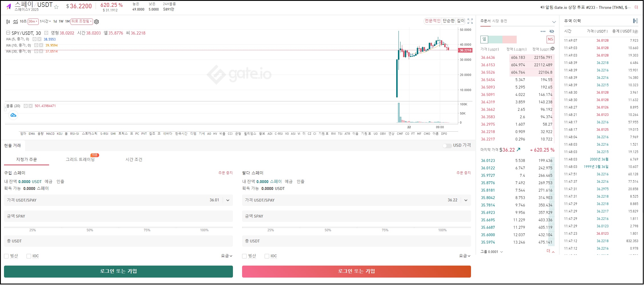Open the 1시간 interval dropdown
644x285 pixels.
pos(45,21)
